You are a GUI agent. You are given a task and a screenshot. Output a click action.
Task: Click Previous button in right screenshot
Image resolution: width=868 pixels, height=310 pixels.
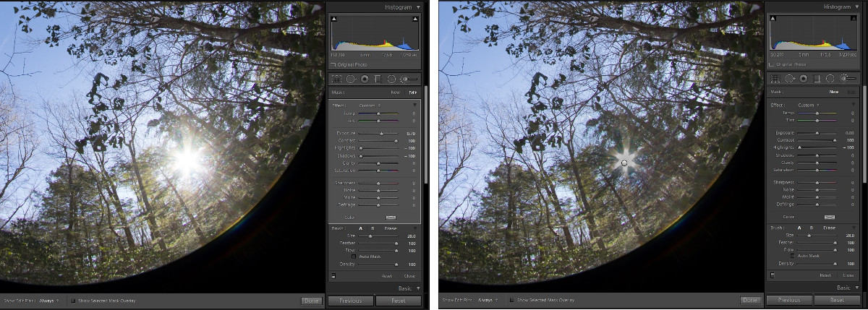[788, 300]
